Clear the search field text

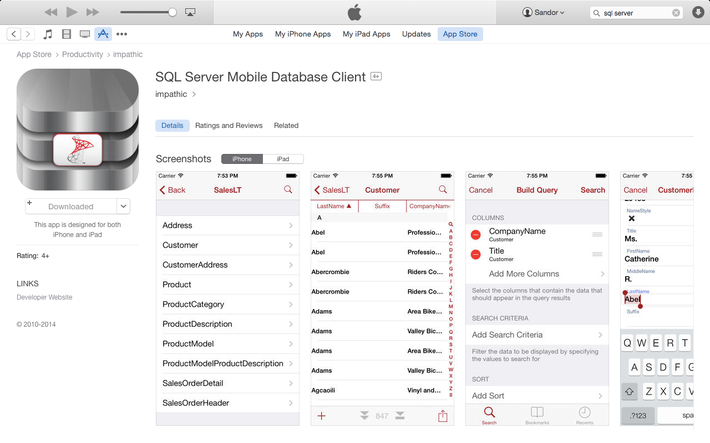click(x=676, y=13)
